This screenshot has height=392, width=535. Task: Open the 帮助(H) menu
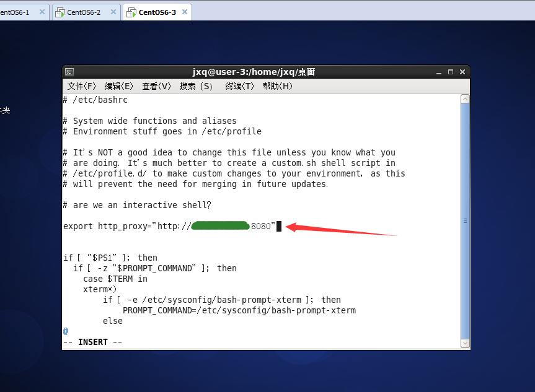click(x=277, y=86)
